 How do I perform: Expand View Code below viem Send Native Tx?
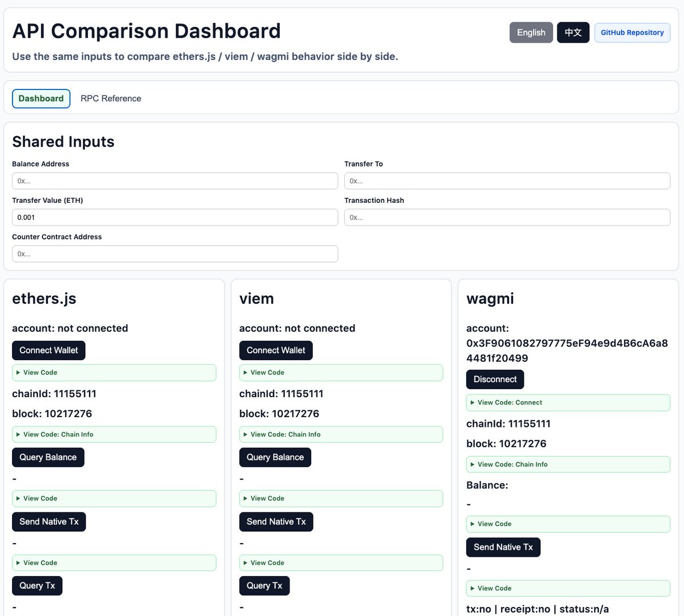[x=341, y=563]
